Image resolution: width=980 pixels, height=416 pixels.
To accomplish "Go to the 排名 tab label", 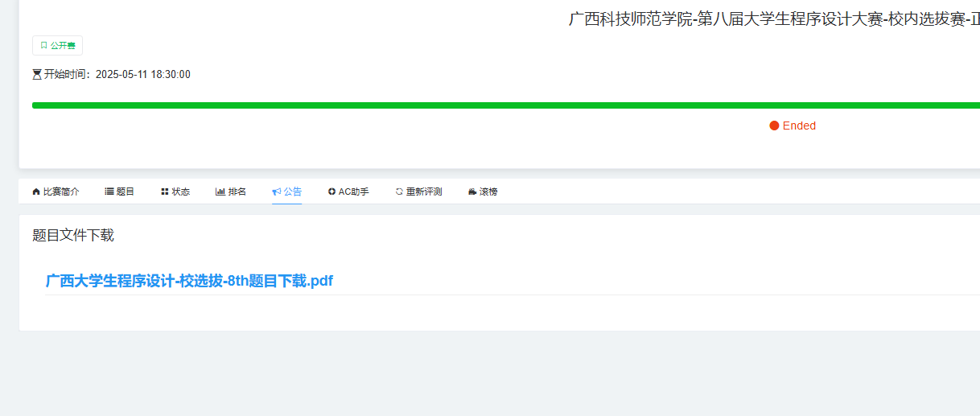I will coord(237,192).
